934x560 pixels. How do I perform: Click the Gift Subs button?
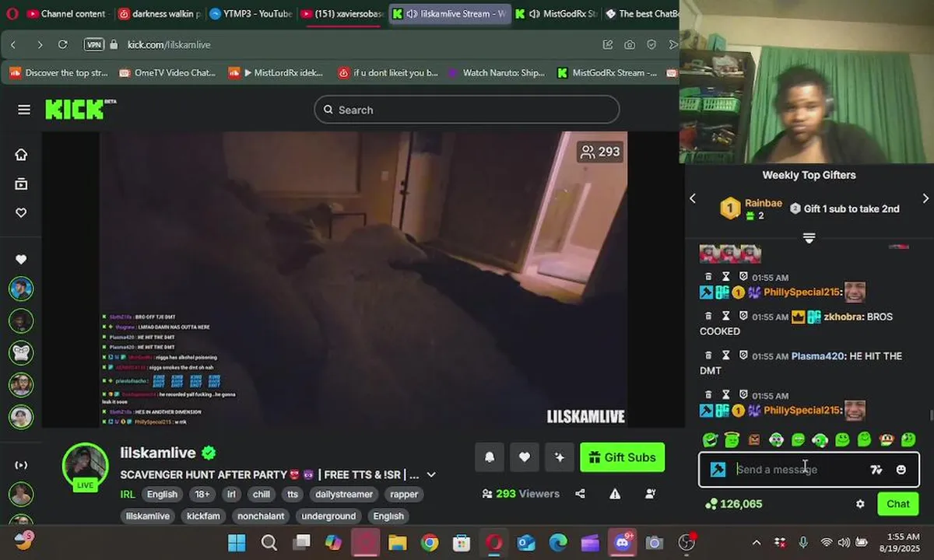[x=623, y=457]
